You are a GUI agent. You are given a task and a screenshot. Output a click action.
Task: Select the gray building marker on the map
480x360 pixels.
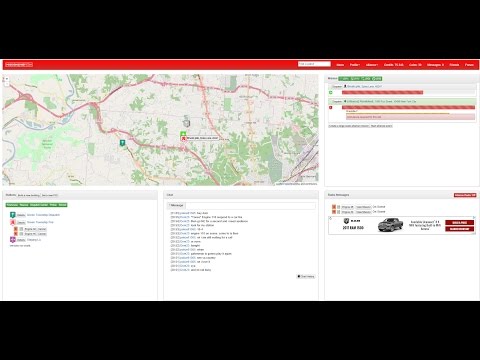[187, 123]
